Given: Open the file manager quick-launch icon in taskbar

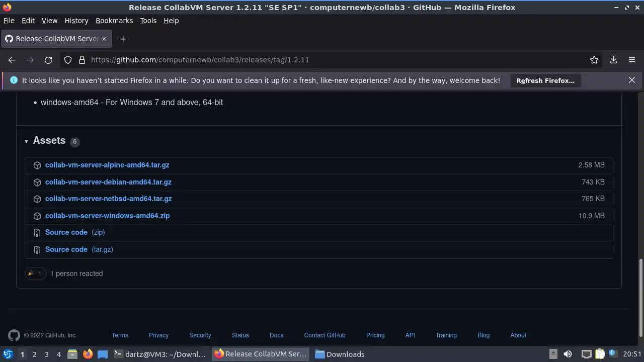Looking at the screenshot, I should 72,354.
